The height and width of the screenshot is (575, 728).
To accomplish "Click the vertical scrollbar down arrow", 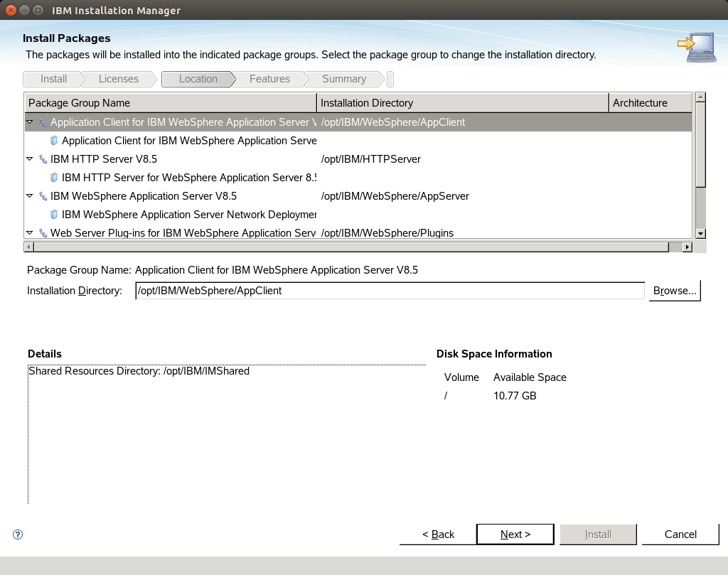I will tap(700, 234).
